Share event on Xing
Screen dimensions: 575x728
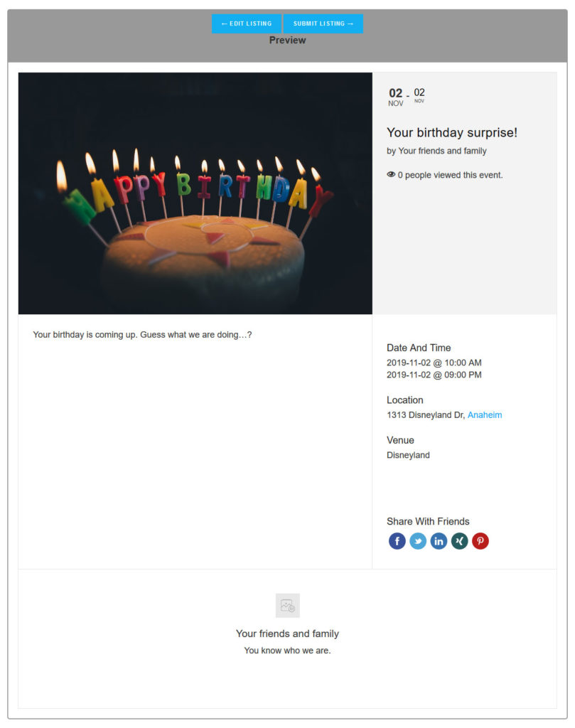[x=460, y=541]
